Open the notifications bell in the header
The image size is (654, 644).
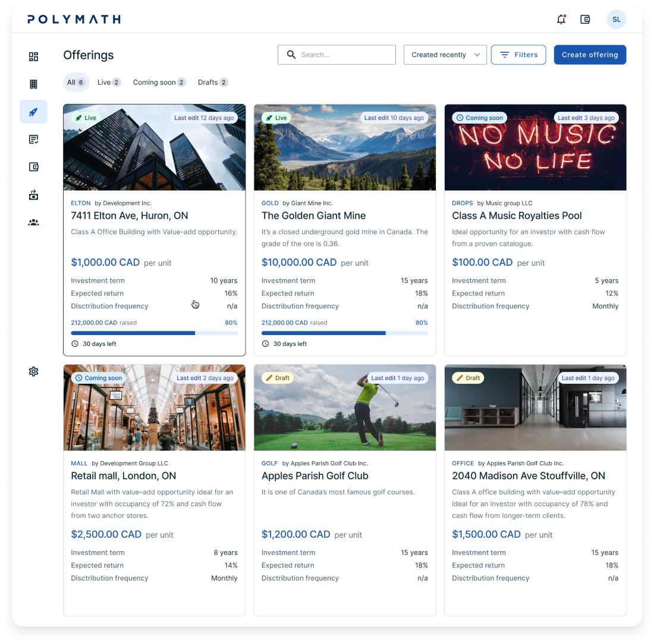tap(561, 19)
